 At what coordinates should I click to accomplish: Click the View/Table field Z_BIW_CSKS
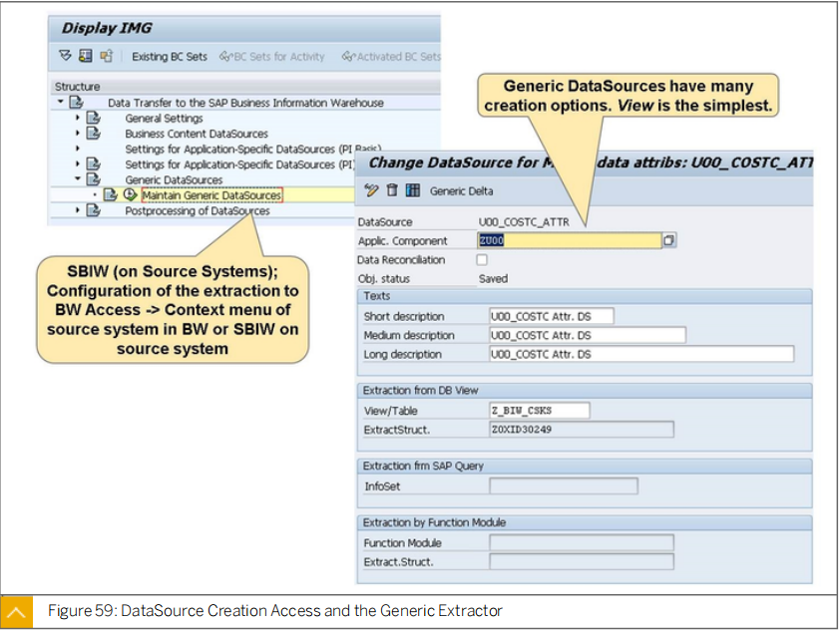tap(539, 411)
